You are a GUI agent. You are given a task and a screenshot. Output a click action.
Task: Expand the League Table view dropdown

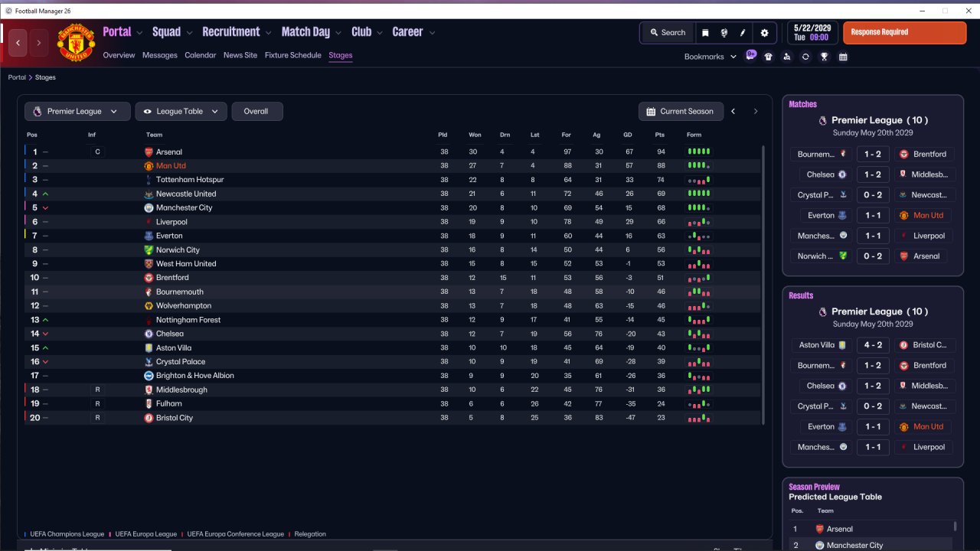coord(181,111)
